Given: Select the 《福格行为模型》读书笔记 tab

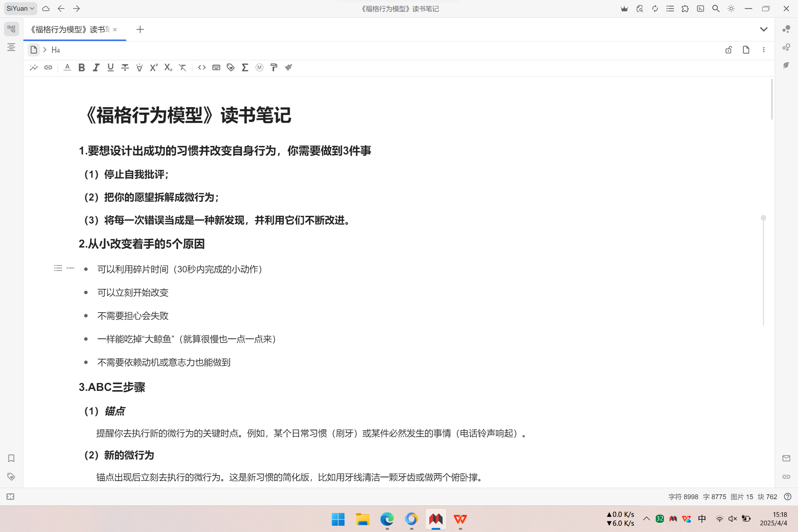Looking at the screenshot, I should tap(69, 30).
